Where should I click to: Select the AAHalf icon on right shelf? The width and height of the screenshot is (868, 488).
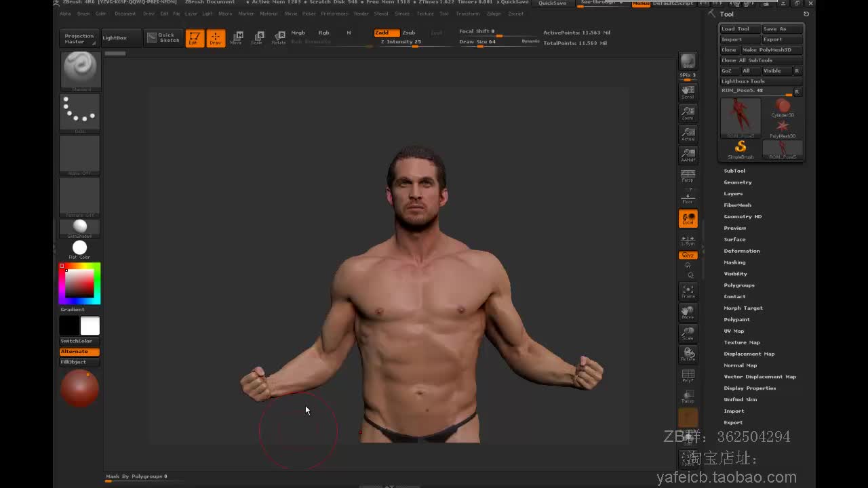pyautogui.click(x=688, y=155)
